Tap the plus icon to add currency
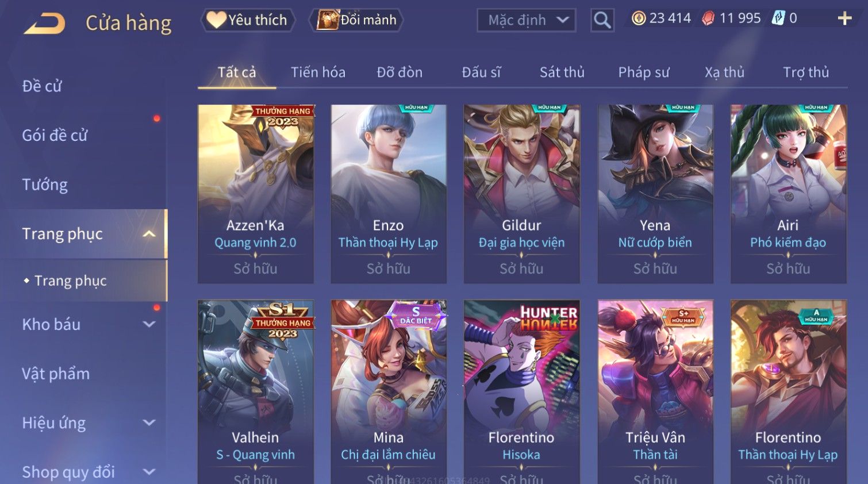The width and height of the screenshot is (868, 484). 844,18
